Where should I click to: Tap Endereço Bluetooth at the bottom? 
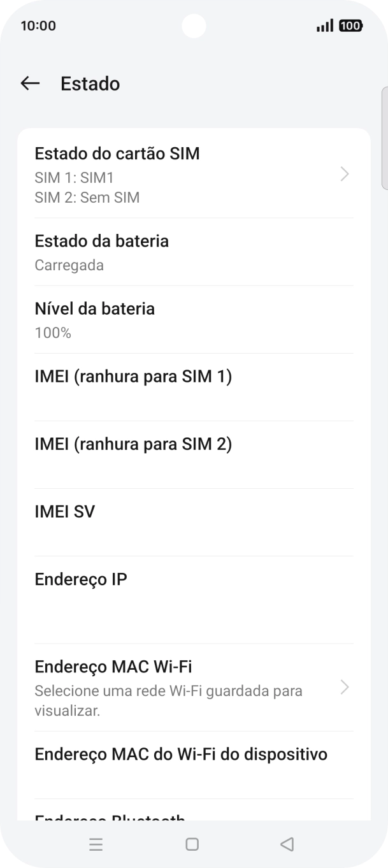coord(194,818)
